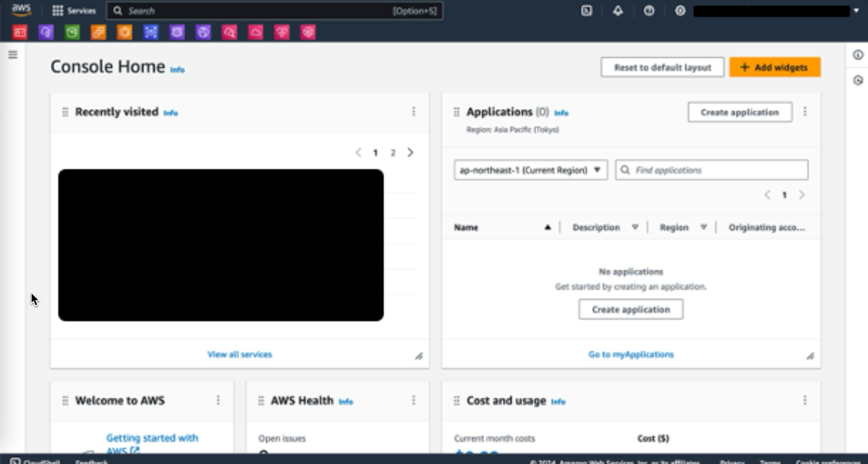Screen dimensions: 868x464
Task: Open the Recently visited widget's three-dot menu
Action: coord(413,112)
